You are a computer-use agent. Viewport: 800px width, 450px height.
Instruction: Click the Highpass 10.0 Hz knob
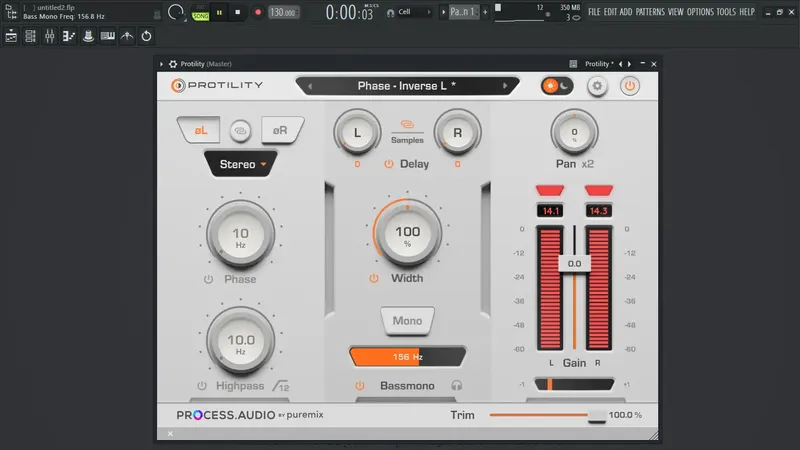point(240,341)
